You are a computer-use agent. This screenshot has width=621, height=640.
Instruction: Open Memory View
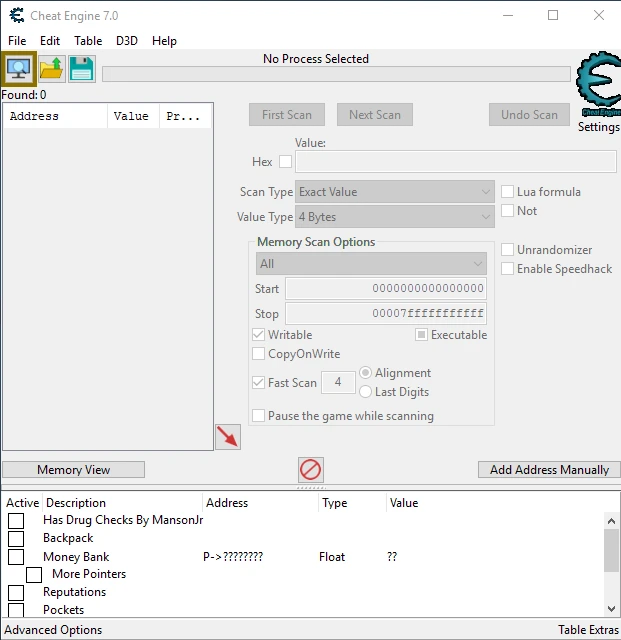click(x=73, y=470)
